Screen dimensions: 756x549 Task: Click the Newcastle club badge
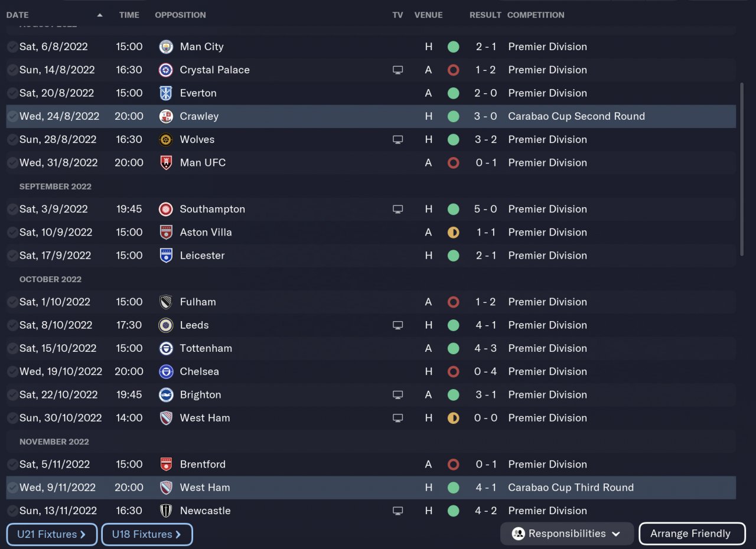166,511
